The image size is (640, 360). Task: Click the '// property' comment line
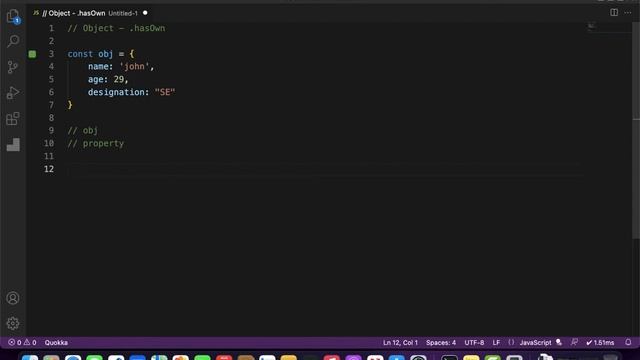tap(96, 143)
